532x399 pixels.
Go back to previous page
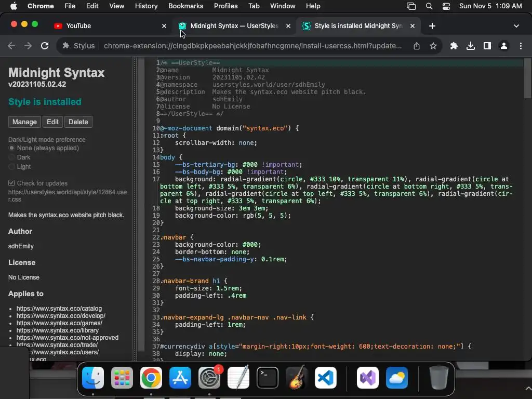[11, 46]
